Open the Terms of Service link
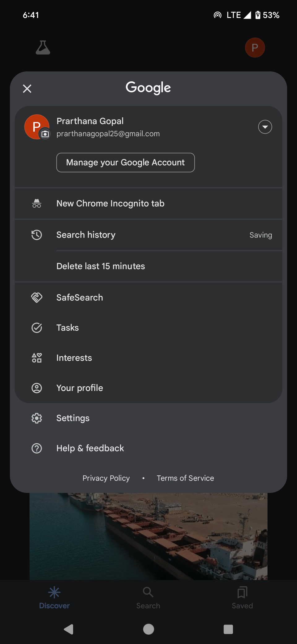 pyautogui.click(x=185, y=478)
